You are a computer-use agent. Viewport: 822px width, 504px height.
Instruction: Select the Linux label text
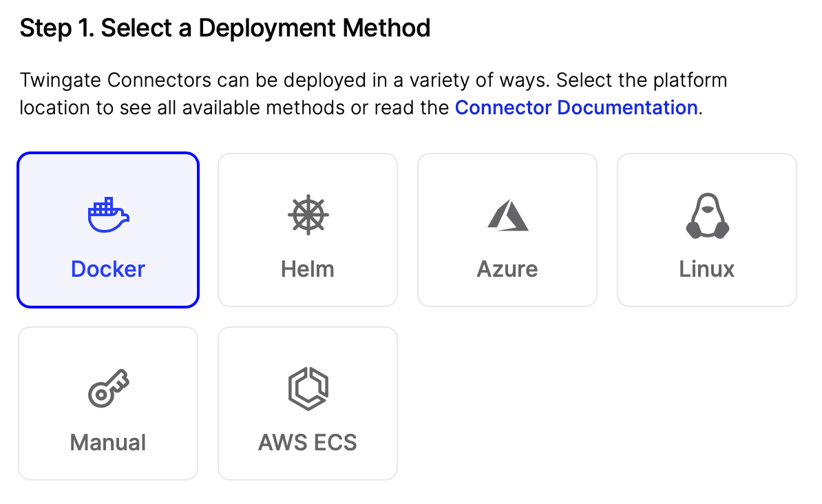point(706,269)
